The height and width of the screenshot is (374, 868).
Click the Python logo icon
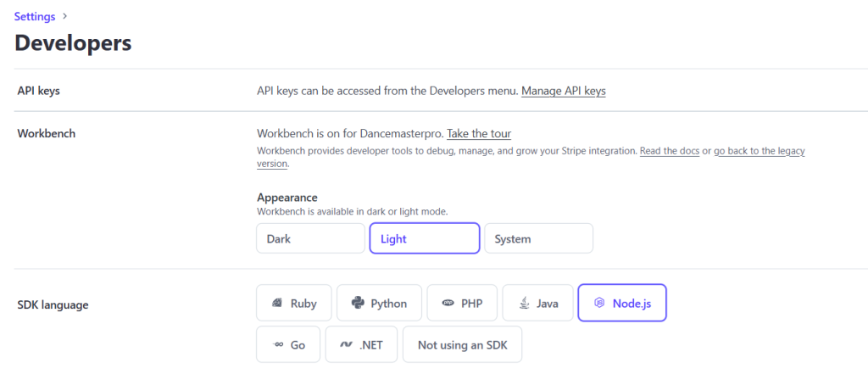coord(357,303)
